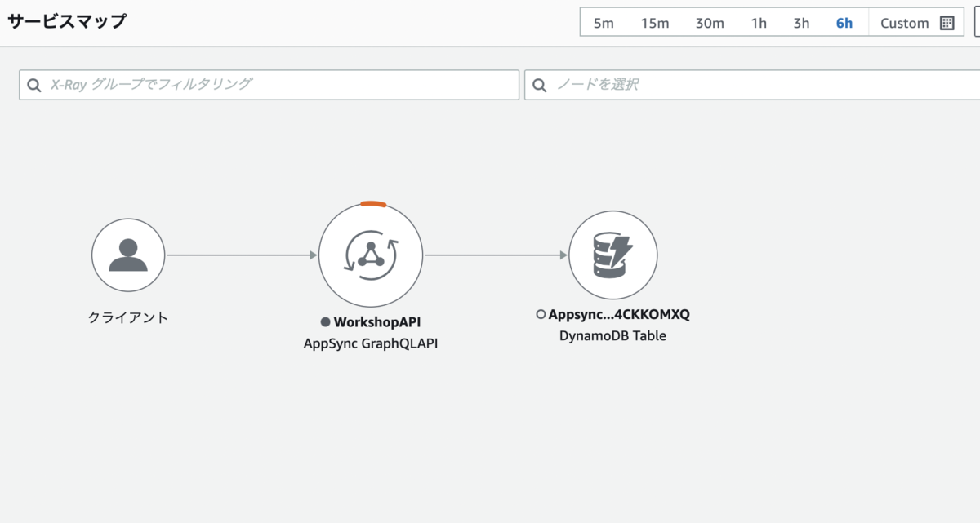The height and width of the screenshot is (523, 980).
Task: Choose the Custom time range option
Action: 905,23
